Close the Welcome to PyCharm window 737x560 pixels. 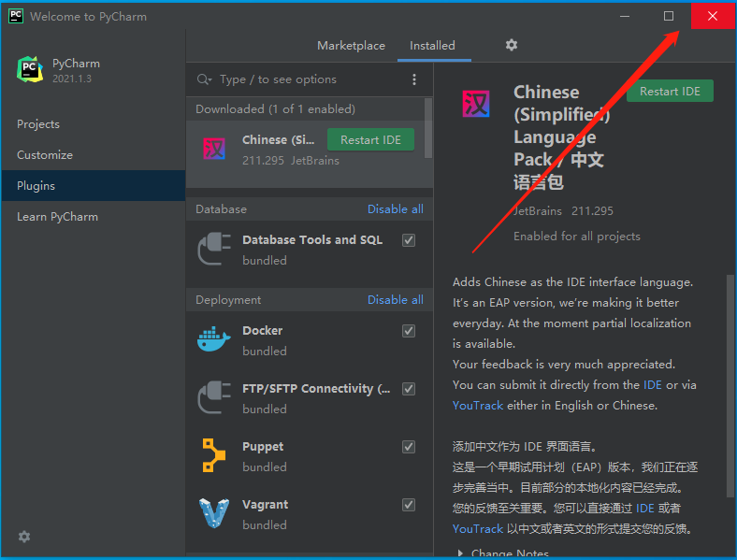713,16
